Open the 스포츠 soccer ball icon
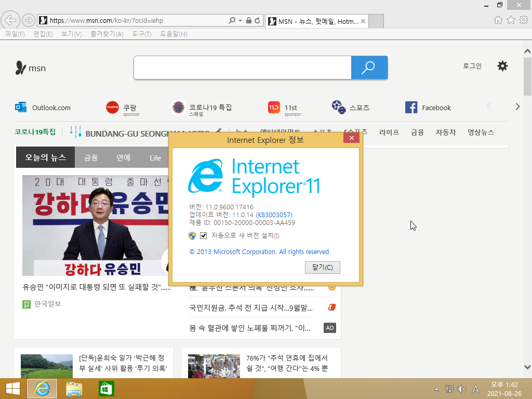The height and width of the screenshot is (399, 532). (x=338, y=107)
